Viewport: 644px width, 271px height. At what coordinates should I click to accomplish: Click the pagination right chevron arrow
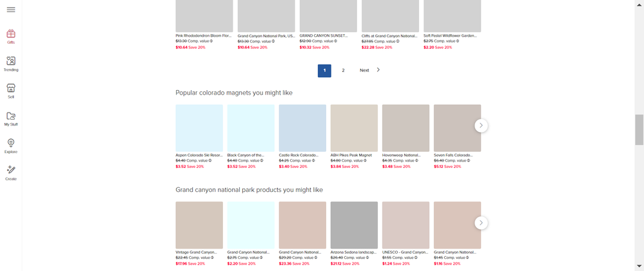coord(378,70)
